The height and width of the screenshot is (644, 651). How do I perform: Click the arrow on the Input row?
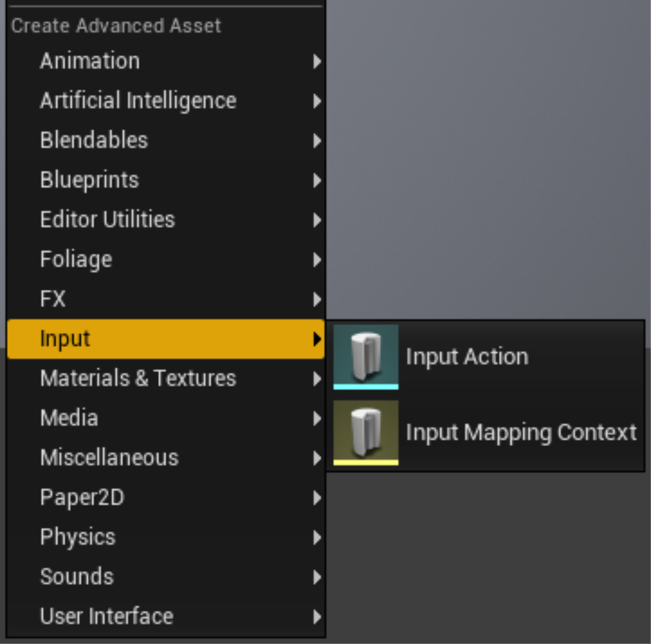[317, 339]
